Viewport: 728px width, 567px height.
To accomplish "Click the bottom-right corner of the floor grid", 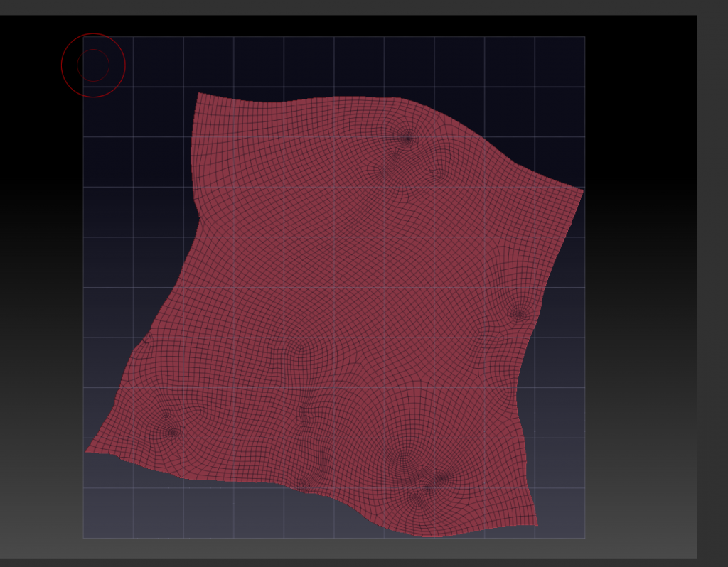I will point(584,538).
